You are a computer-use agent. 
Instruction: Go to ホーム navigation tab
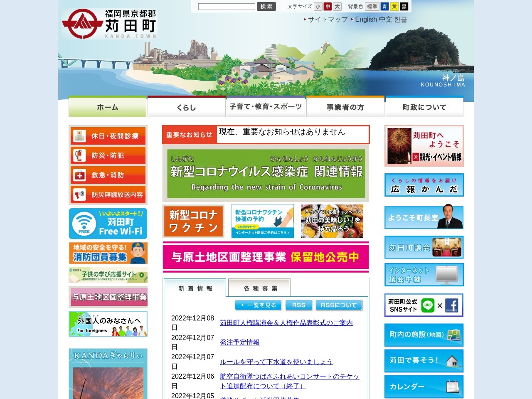(107, 107)
